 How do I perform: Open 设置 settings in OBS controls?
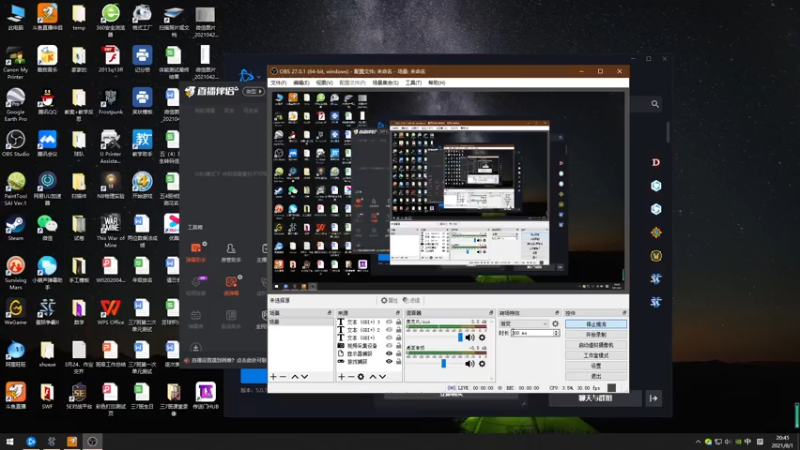coord(596,366)
